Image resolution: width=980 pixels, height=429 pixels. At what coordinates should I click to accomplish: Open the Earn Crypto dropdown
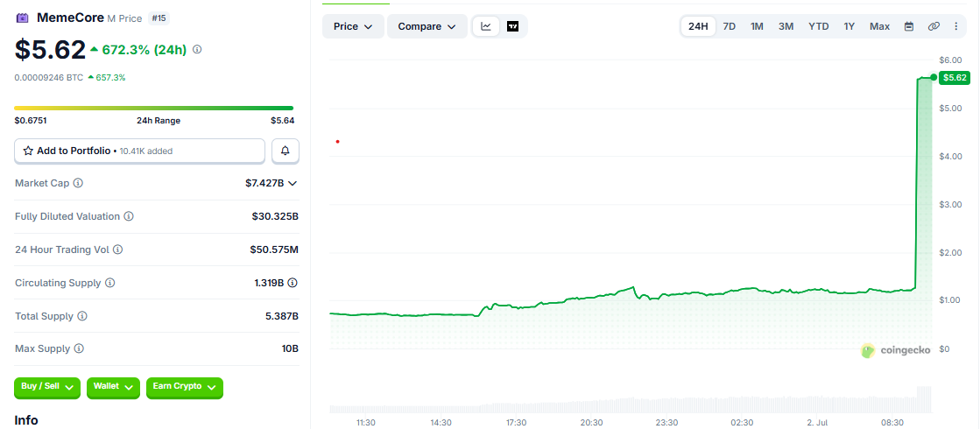click(x=185, y=387)
